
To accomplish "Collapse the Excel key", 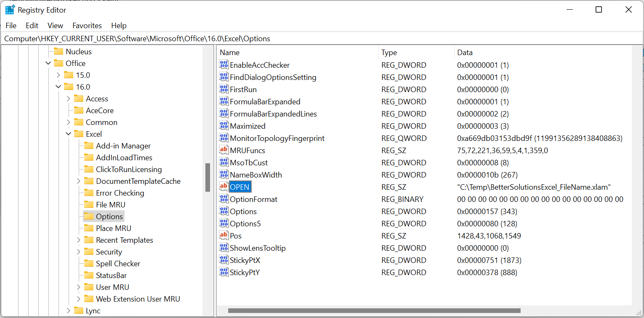I will pyautogui.click(x=68, y=134).
